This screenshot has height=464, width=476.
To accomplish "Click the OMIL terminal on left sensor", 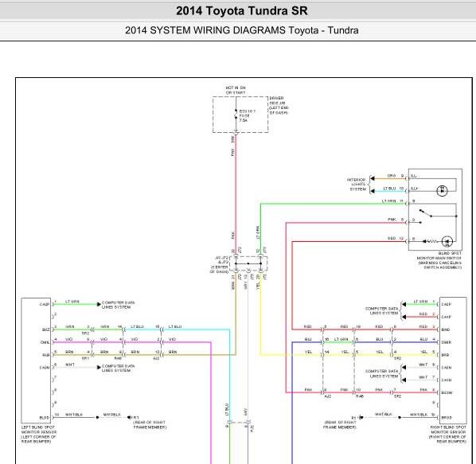I will 45,342.
